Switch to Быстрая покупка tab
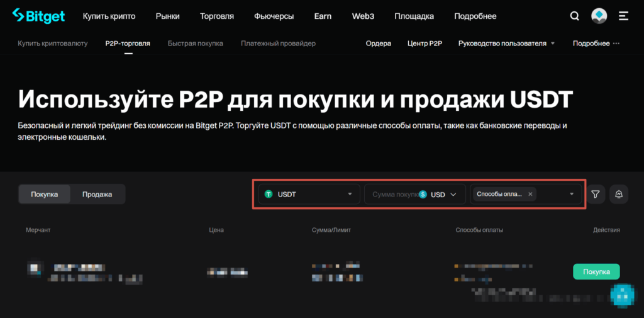The width and height of the screenshot is (644, 318). click(196, 43)
